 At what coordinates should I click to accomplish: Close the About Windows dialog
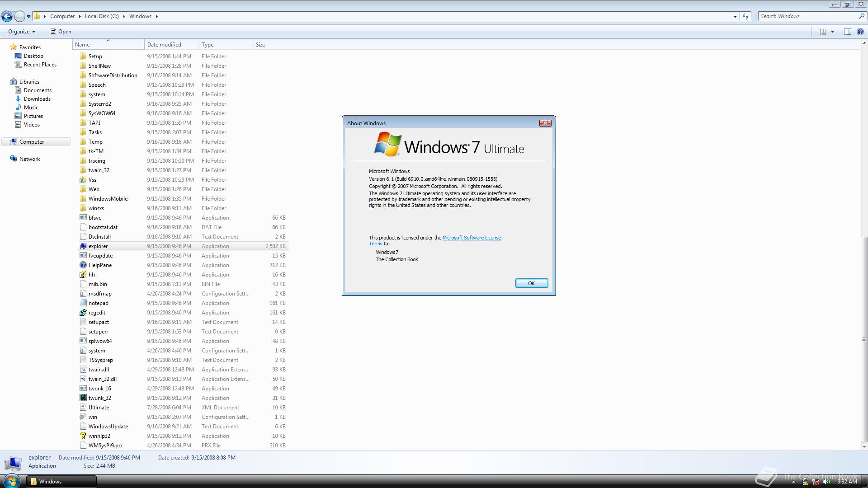(x=545, y=123)
